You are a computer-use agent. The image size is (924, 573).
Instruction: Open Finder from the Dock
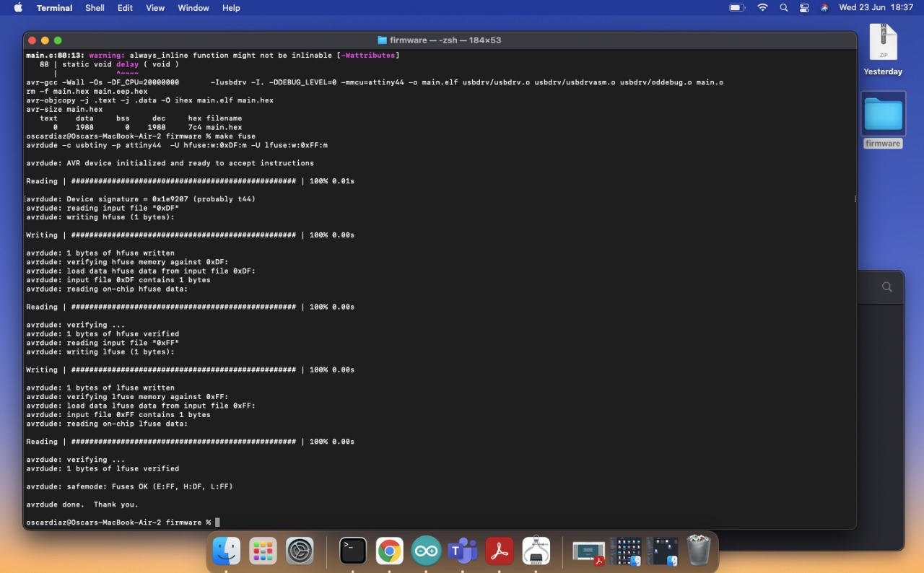point(227,552)
